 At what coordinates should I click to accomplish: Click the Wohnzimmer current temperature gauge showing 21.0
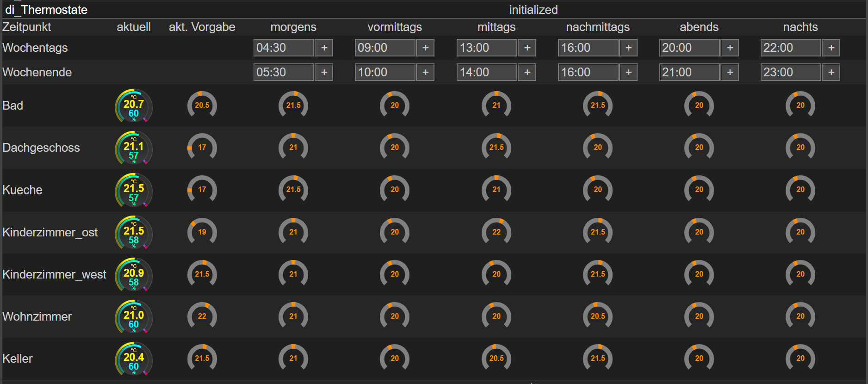click(133, 317)
